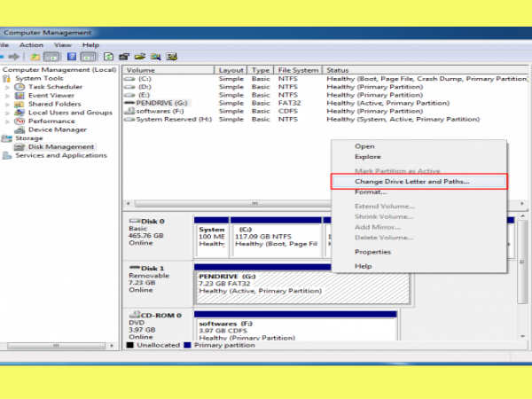Click the Task Scheduler clock icon
The width and height of the screenshot is (532, 399).
(x=20, y=87)
